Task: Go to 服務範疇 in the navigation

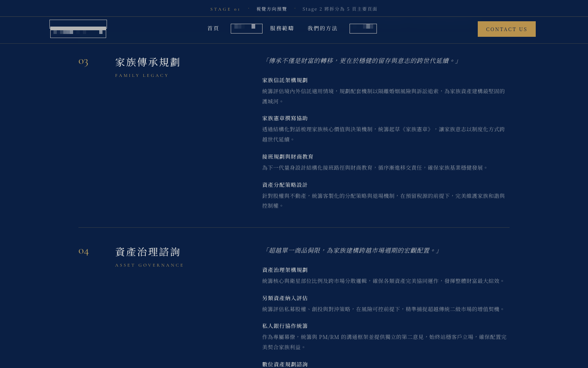Action: click(282, 28)
